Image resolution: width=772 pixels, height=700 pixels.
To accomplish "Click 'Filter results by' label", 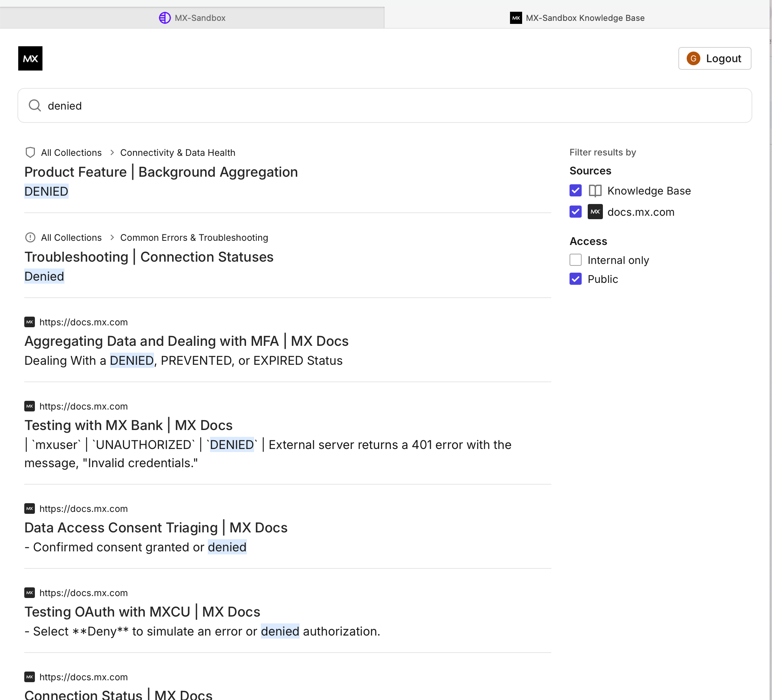I will 603,152.
